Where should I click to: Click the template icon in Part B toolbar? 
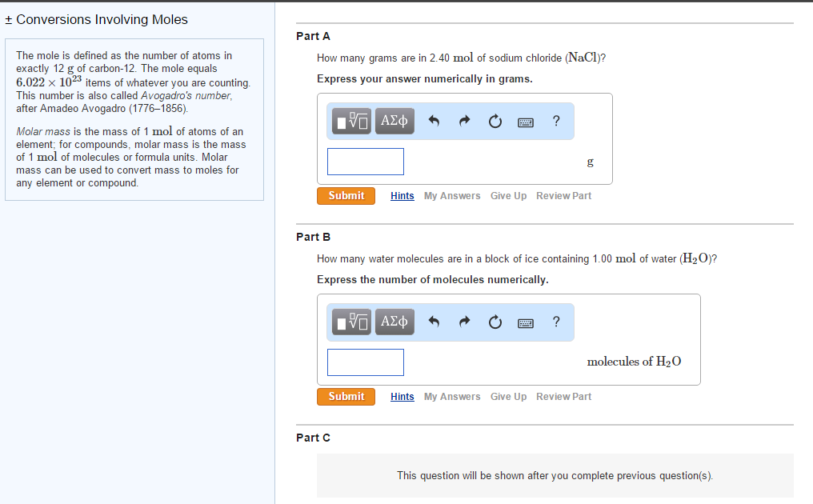pyautogui.click(x=350, y=322)
